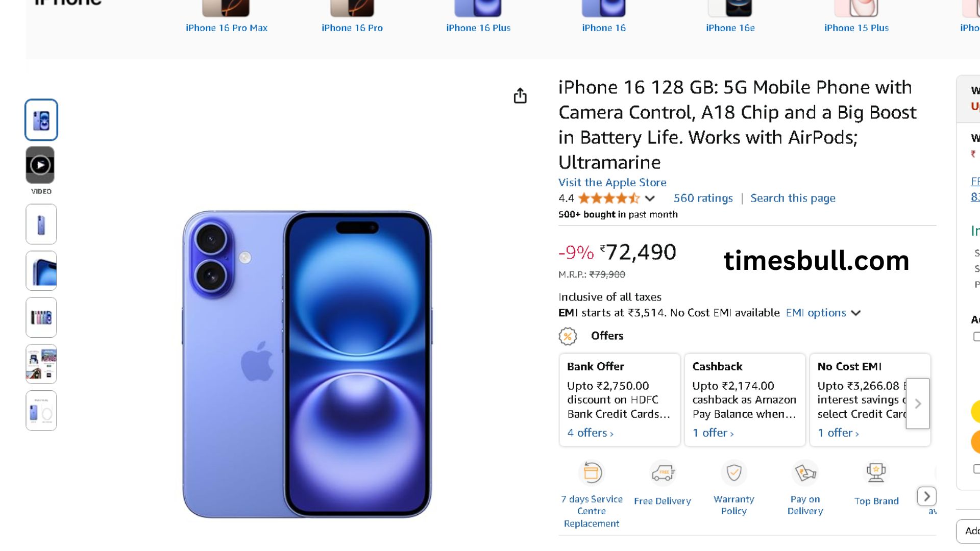Click the share icon above product image
This screenshot has width=980, height=551.
pos(520,95)
